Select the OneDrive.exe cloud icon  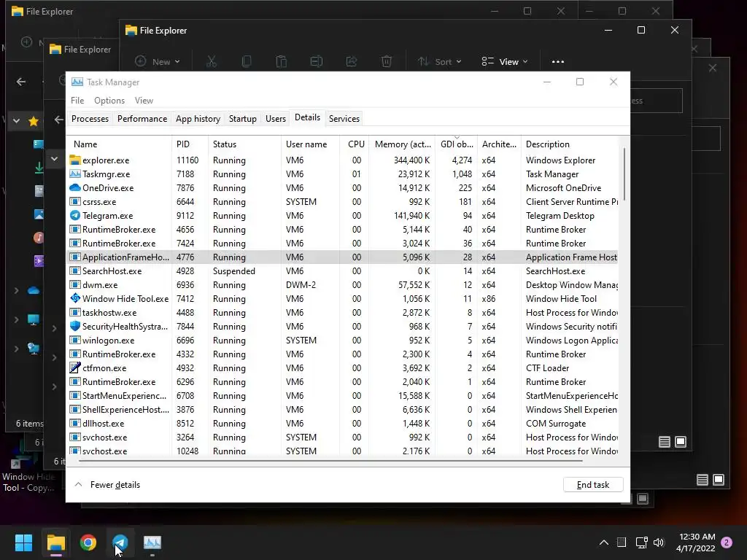[75, 187]
